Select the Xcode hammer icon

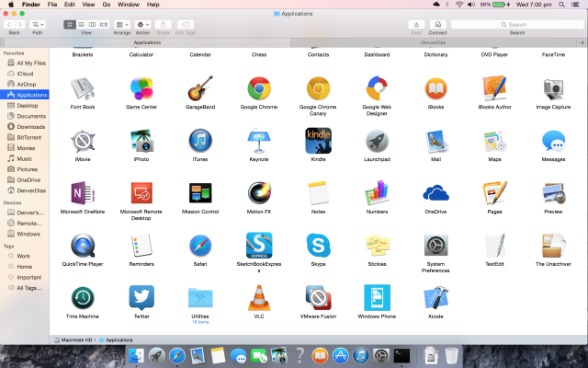pos(435,298)
